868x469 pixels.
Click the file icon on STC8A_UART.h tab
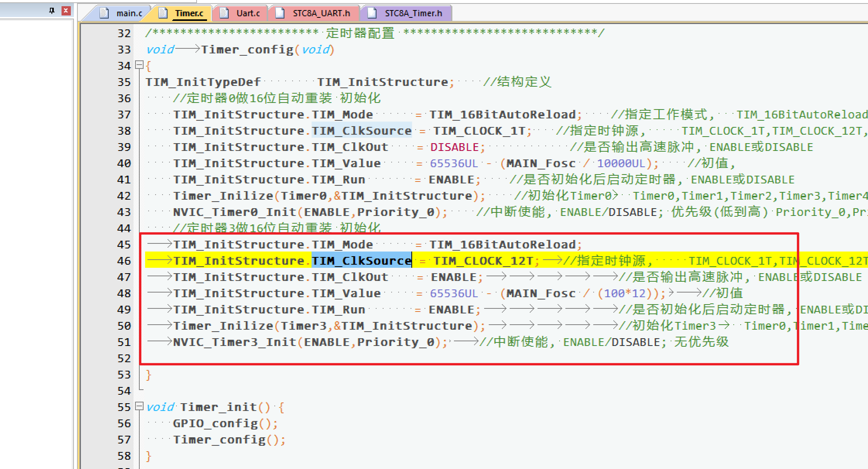[x=280, y=13]
